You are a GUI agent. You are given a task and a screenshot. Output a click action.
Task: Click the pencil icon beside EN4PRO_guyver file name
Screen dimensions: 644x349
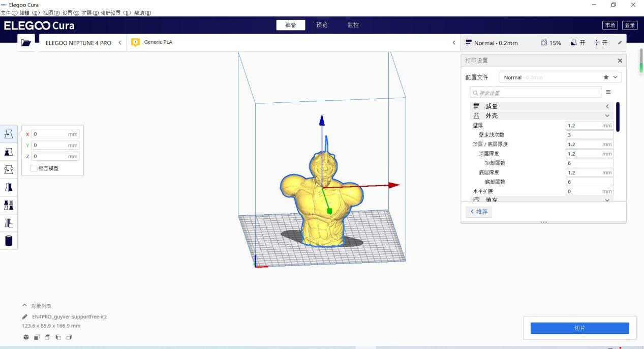click(x=25, y=316)
